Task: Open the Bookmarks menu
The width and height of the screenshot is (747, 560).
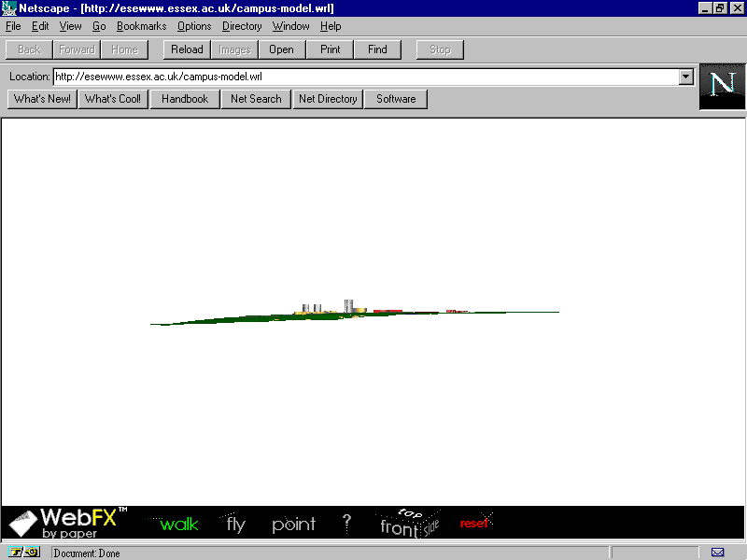Action: point(141,26)
